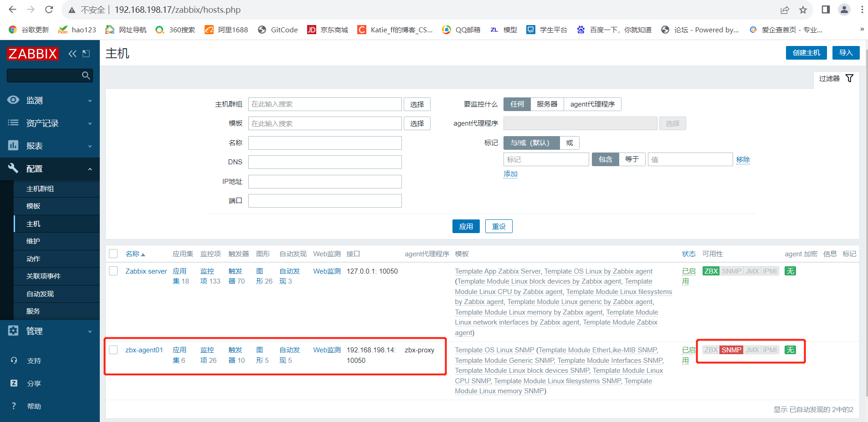Viewport: 868px width, 422px height.
Task: Open the browser three-dot menu
Action: (x=862, y=10)
